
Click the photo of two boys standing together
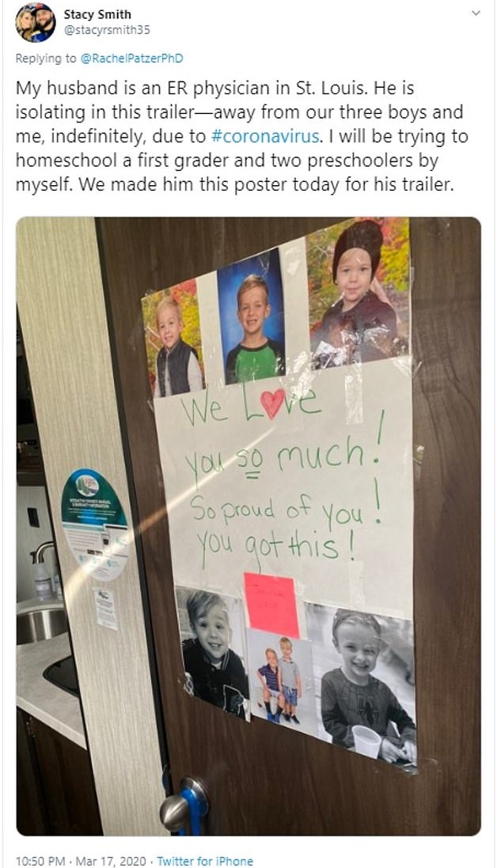click(x=281, y=683)
